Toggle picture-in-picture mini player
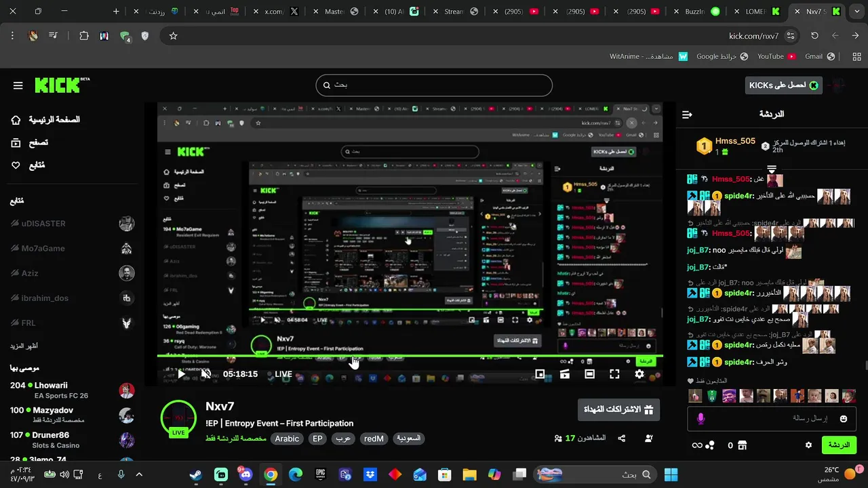The image size is (868, 488). coord(540,374)
